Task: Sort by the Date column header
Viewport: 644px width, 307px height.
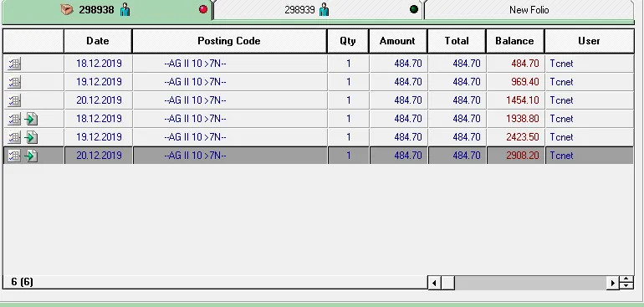Action: [x=98, y=41]
